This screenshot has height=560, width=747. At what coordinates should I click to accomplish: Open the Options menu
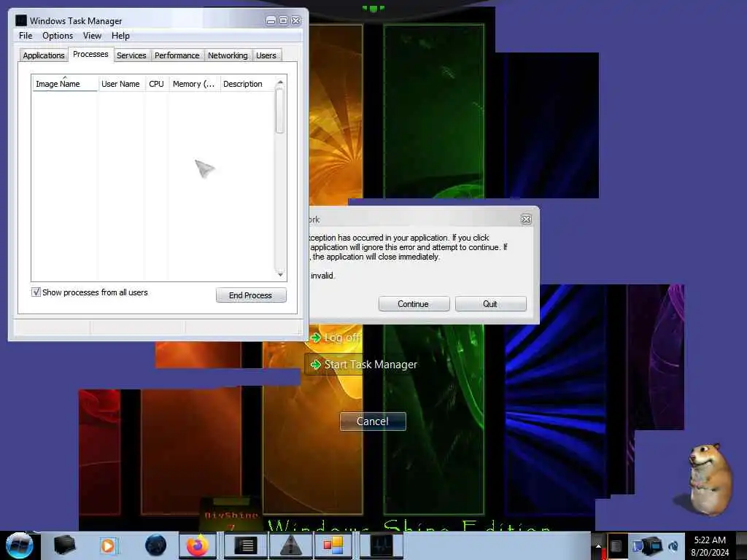click(58, 36)
